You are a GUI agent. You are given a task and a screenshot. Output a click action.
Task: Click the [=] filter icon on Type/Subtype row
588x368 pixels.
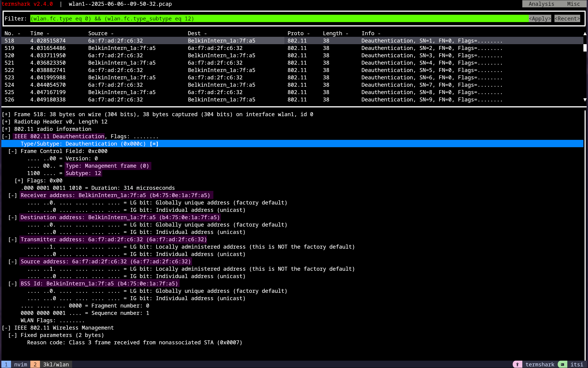pyautogui.click(x=154, y=144)
